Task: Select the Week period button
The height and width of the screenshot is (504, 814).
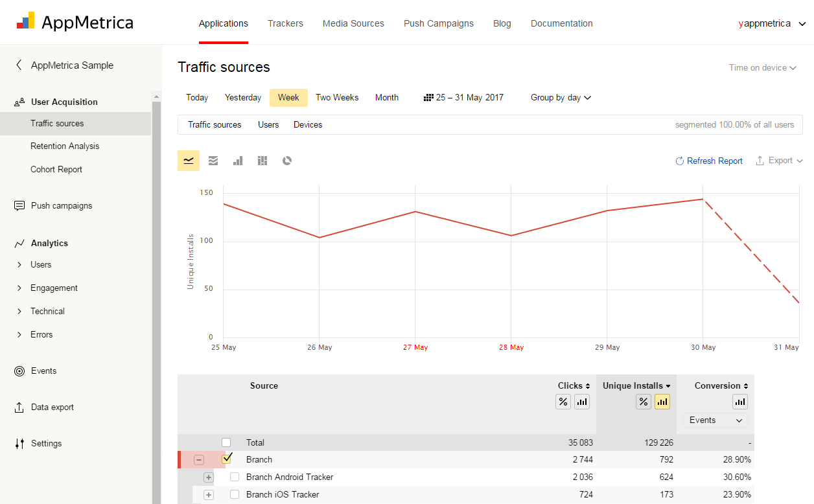Action: point(288,98)
